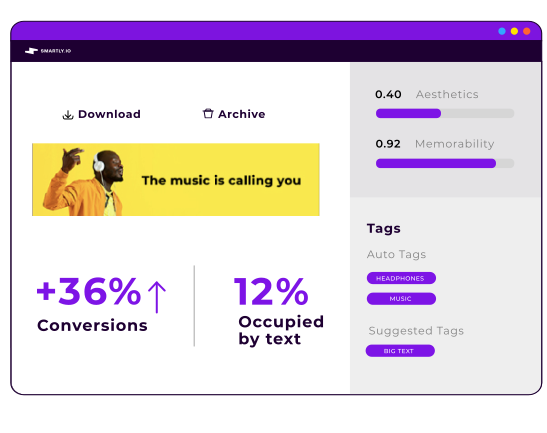This screenshot has width=547, height=433.
Task: Click the Archive label
Action: [x=241, y=114]
